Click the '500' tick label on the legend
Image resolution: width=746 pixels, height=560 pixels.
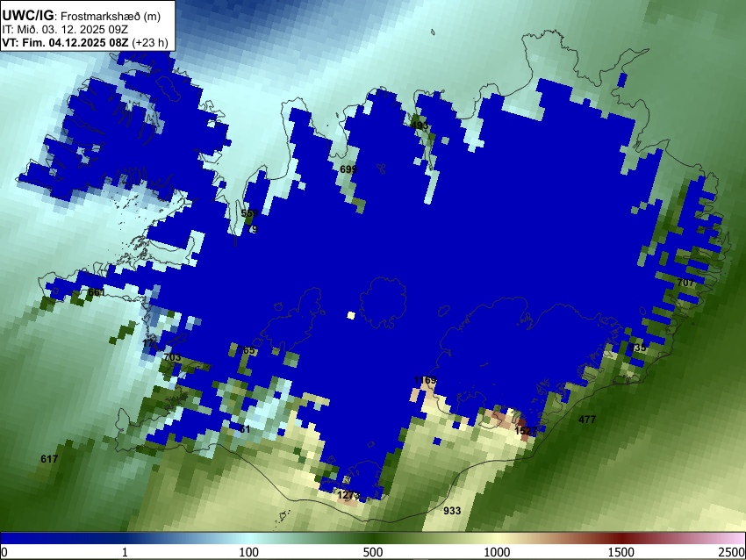coord(373,552)
